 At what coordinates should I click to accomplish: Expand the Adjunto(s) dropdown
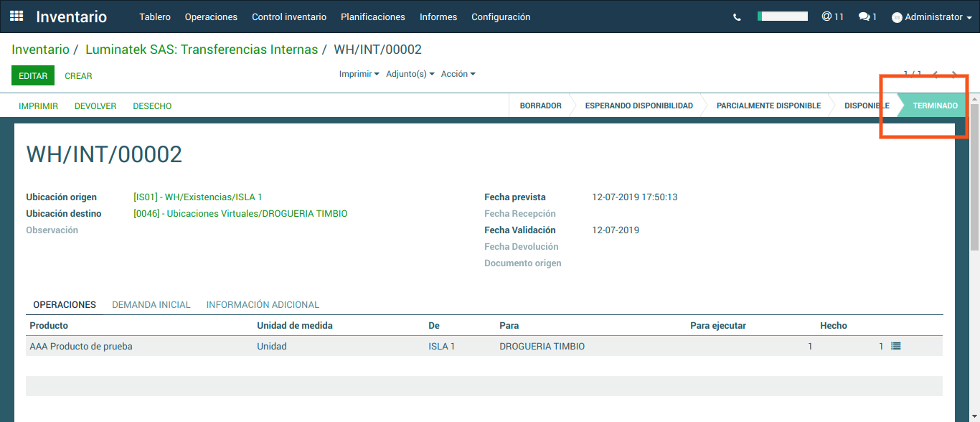[410, 74]
